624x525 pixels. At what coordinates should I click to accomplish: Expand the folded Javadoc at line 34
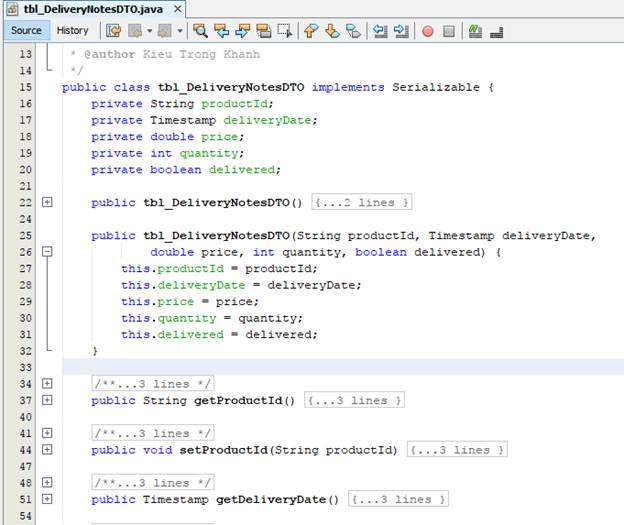(x=47, y=383)
